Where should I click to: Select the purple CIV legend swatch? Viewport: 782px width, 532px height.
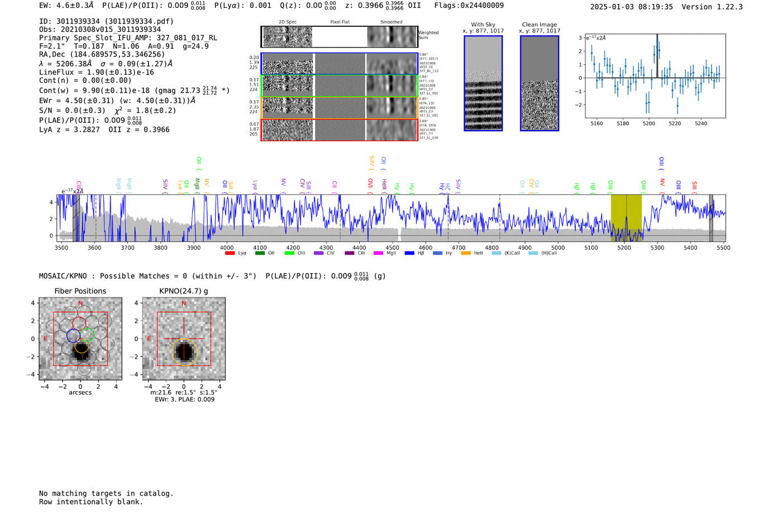click(x=318, y=253)
